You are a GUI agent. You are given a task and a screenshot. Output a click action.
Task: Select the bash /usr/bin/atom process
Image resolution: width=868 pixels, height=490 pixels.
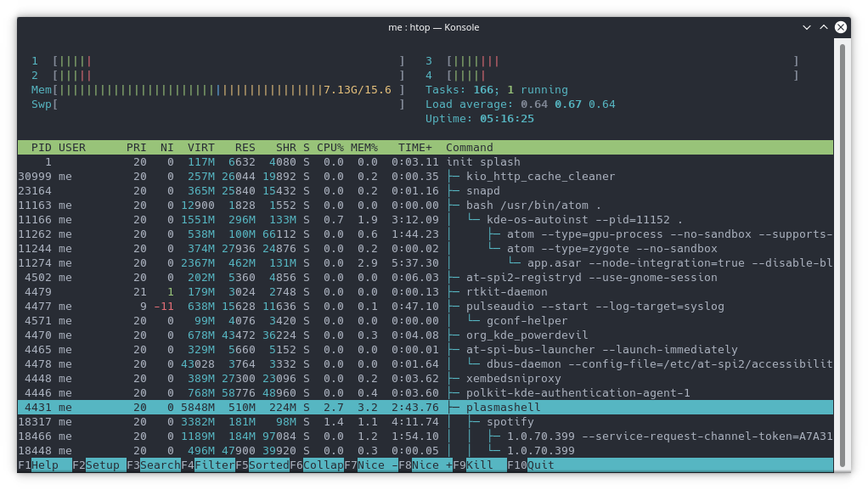pyautogui.click(x=426, y=205)
